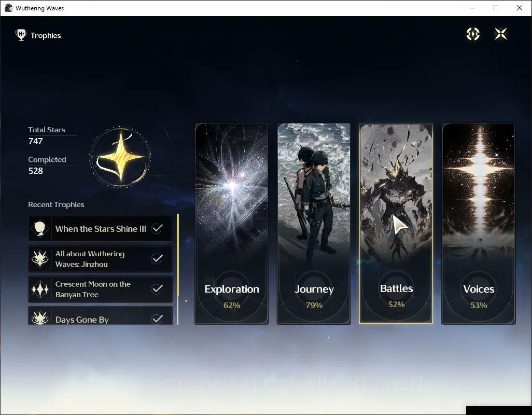Click the Wuthering Waves app icon in title bar
Screen dimensions: 532x415
click(8, 8)
